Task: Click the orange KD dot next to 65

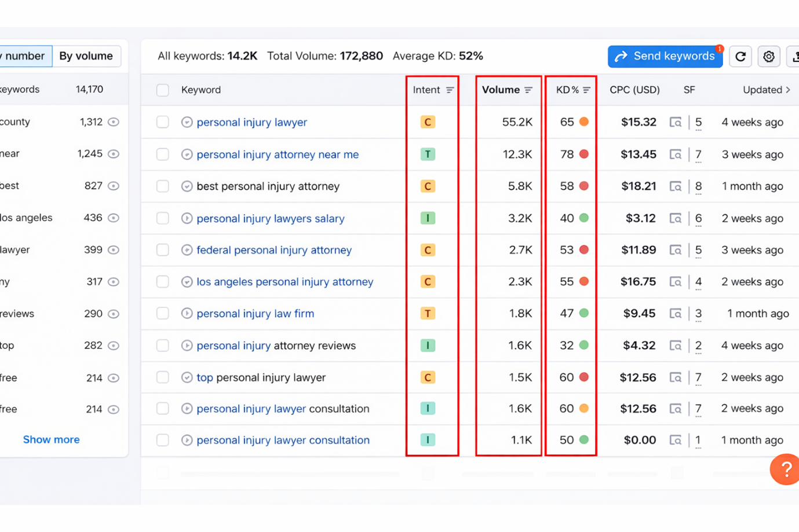Action: coord(584,122)
